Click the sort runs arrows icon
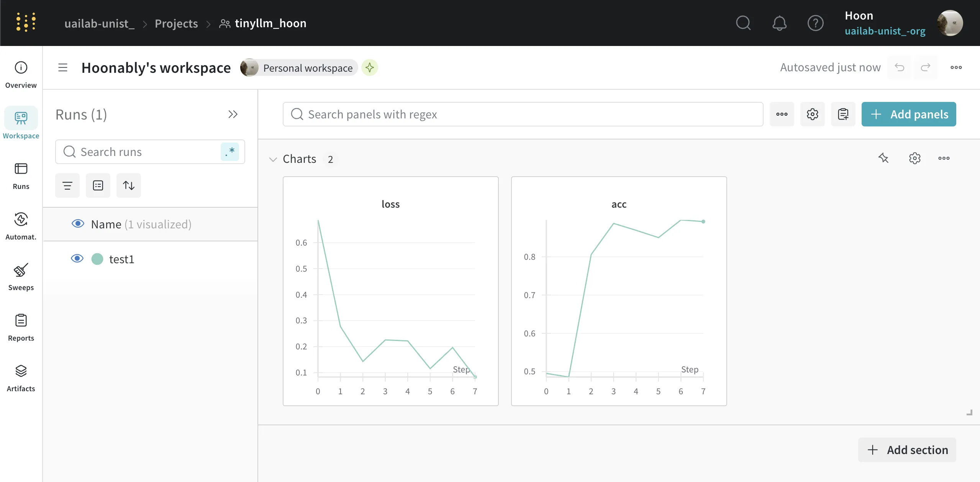This screenshot has height=482, width=980. [129, 185]
